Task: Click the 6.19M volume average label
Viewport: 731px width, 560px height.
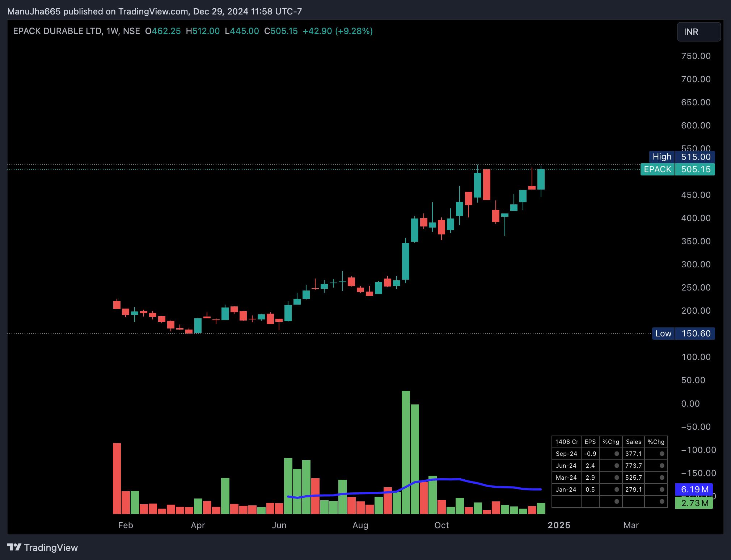Action: point(694,489)
